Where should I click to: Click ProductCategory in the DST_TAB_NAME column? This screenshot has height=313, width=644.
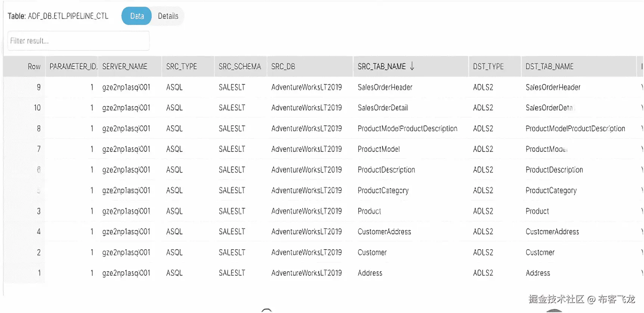[x=551, y=191]
